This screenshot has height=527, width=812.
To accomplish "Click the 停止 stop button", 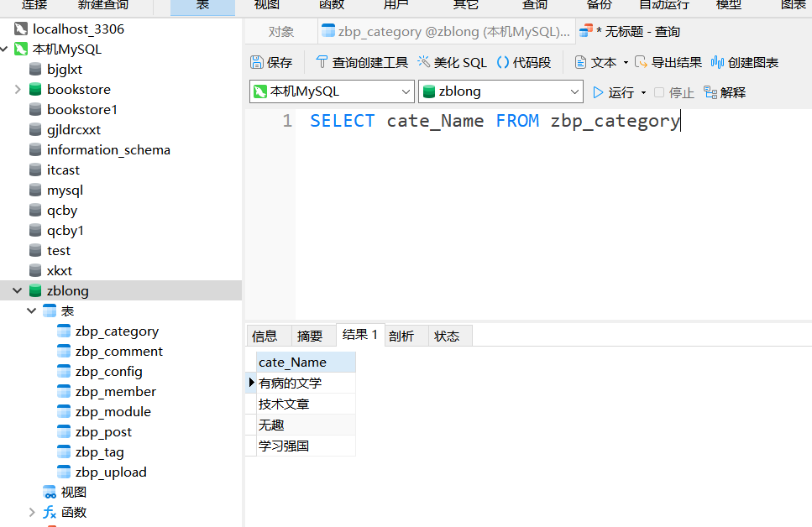I will (x=673, y=92).
